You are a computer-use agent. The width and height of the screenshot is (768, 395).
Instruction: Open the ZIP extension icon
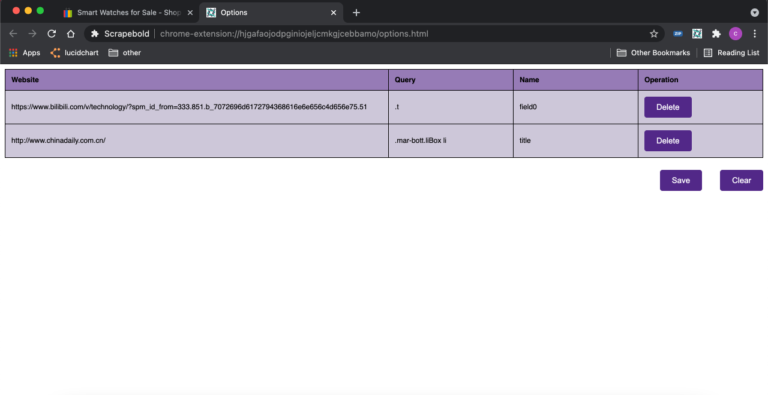(x=678, y=34)
